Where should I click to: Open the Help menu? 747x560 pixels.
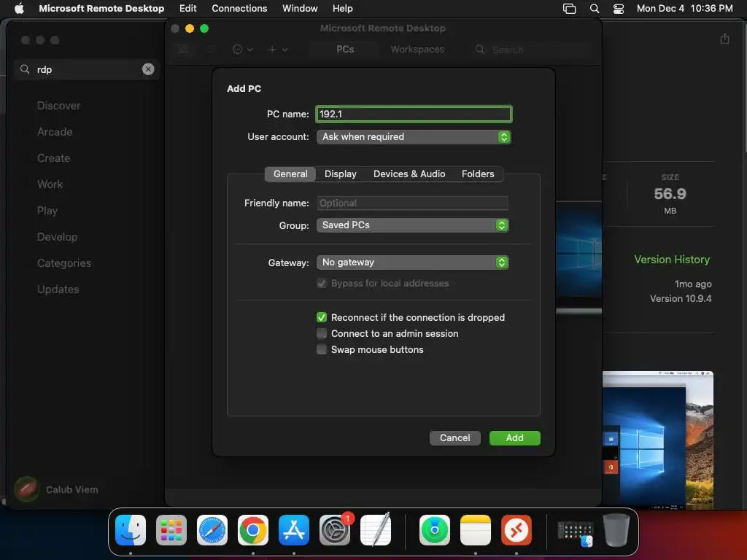(x=343, y=8)
